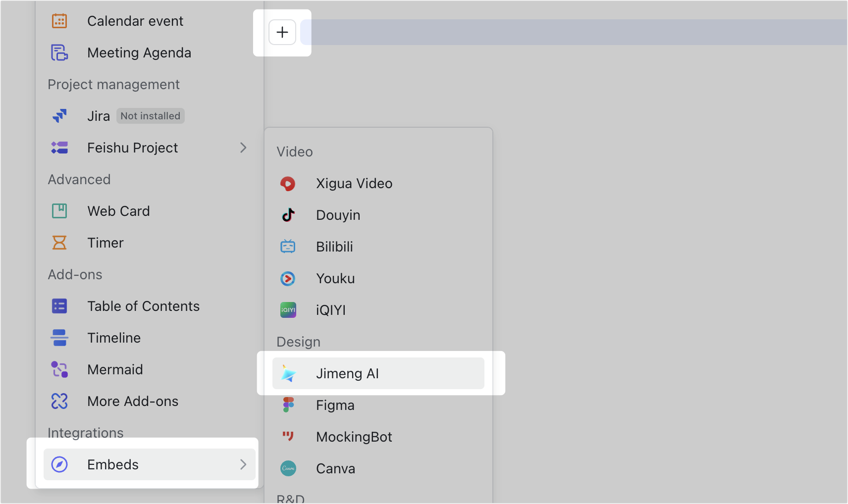Insert a Mermaid add-on
Image resolution: width=848 pixels, height=504 pixels.
pos(150,369)
